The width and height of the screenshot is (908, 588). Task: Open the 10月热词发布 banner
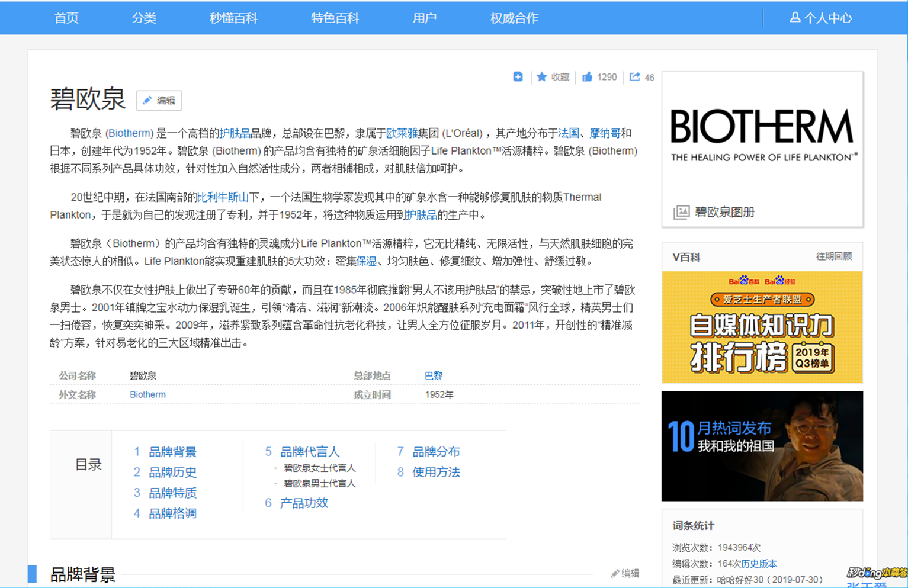762,446
